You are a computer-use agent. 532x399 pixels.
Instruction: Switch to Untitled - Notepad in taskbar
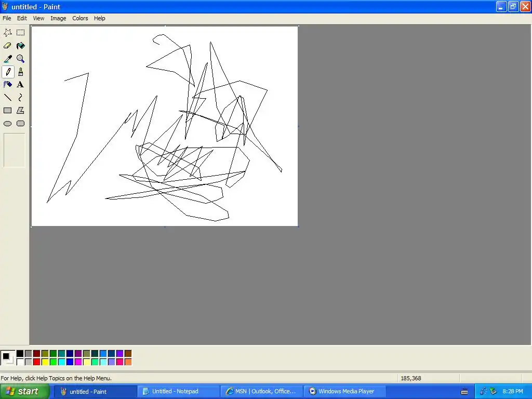pyautogui.click(x=179, y=392)
